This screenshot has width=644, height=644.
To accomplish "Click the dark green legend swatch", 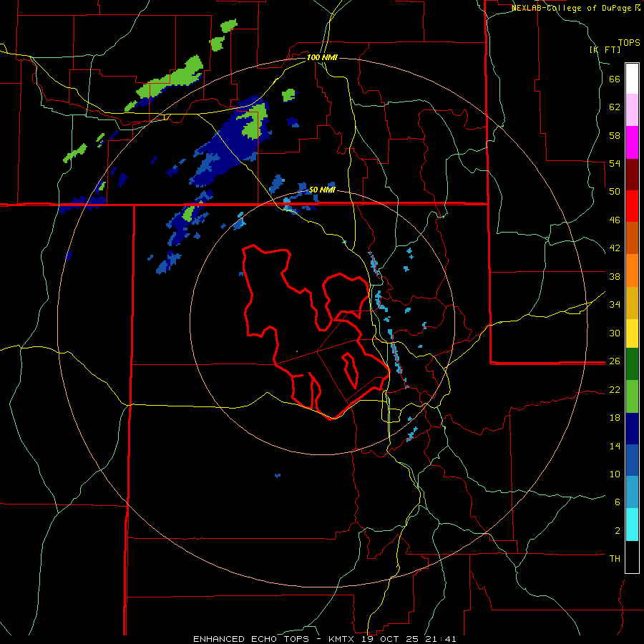I will [x=632, y=364].
